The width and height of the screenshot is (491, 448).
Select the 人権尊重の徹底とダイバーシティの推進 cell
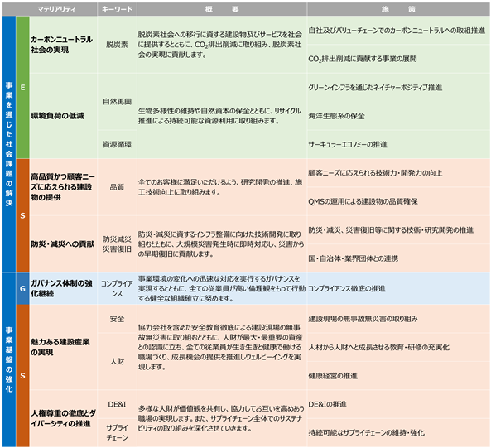[x=63, y=418]
